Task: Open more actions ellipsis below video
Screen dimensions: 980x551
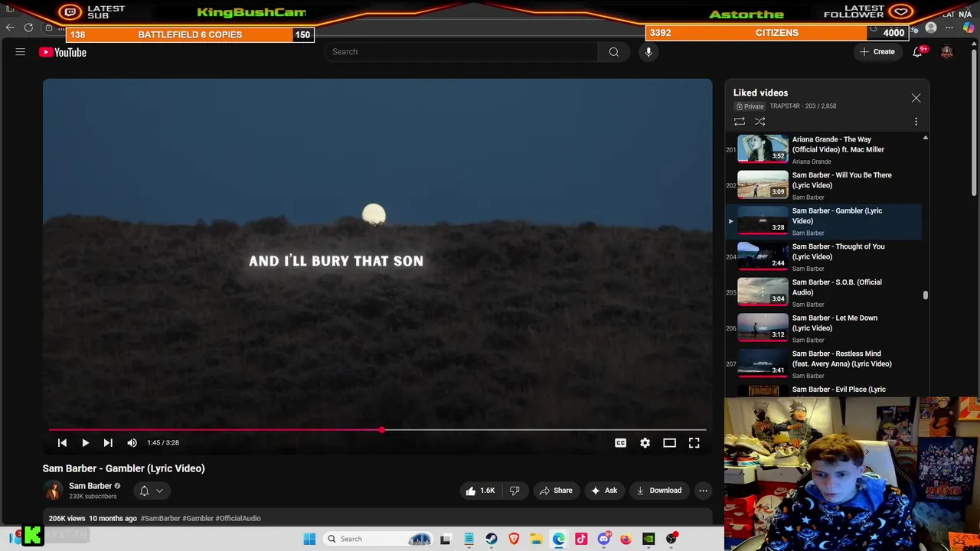Action: click(x=703, y=491)
